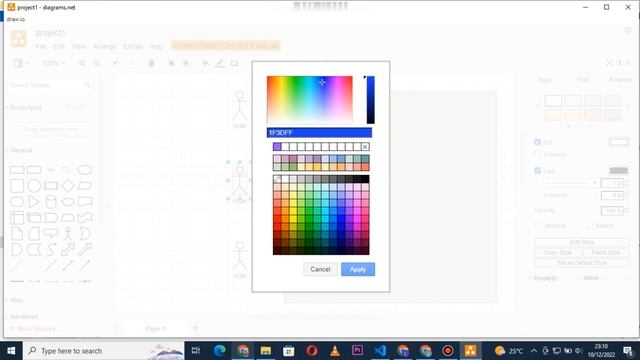Image resolution: width=640 pixels, height=360 pixels.
Task: Pick the pure black swatch in grid
Action: [365, 179]
